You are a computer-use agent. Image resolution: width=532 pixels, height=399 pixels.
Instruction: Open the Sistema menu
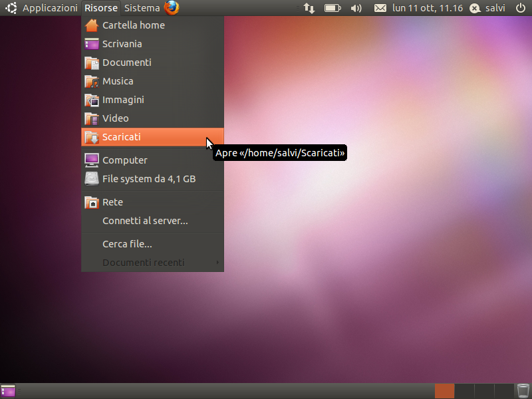click(x=142, y=8)
